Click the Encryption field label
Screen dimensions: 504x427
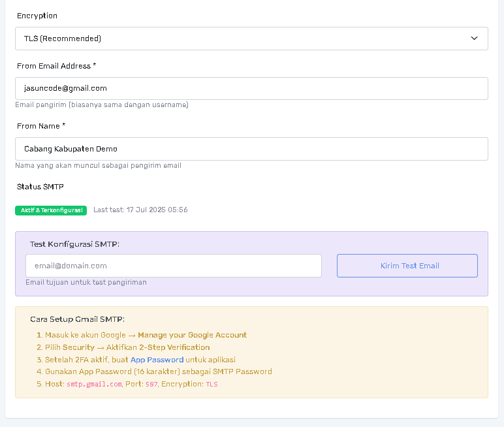click(x=37, y=16)
